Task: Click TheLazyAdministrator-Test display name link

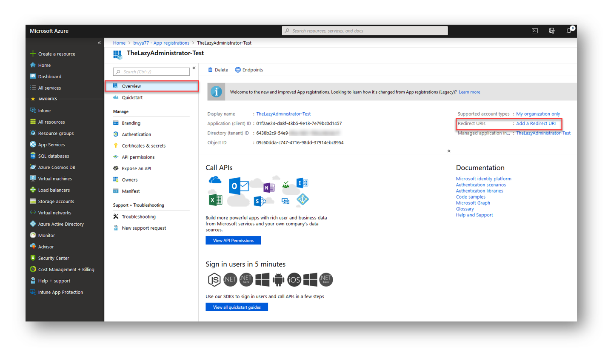Action: [x=283, y=114]
